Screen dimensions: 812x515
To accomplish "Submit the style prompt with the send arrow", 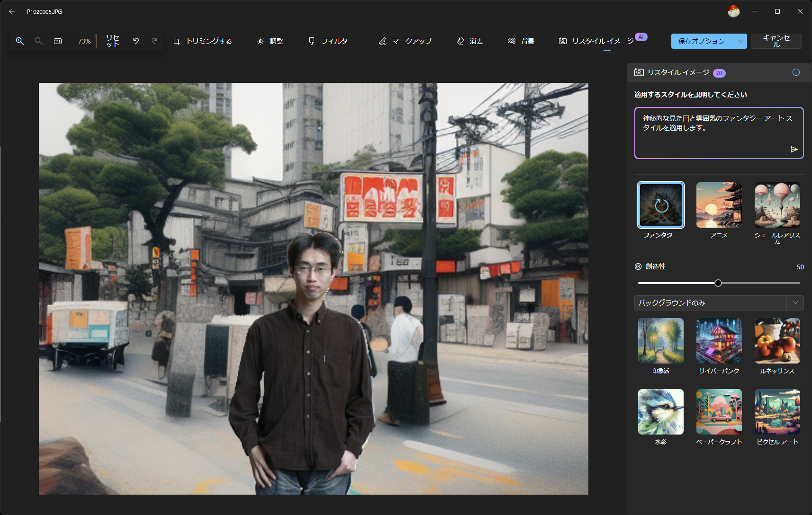I will click(794, 149).
